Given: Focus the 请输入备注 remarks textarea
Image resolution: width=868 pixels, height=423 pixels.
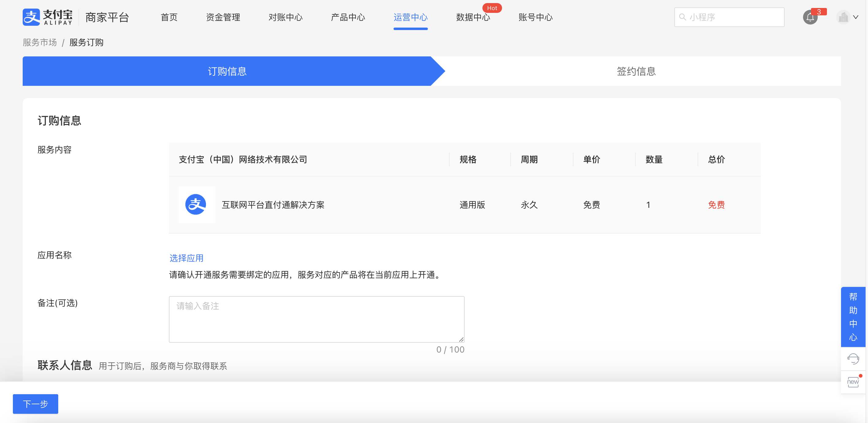Looking at the screenshot, I should pyautogui.click(x=316, y=319).
